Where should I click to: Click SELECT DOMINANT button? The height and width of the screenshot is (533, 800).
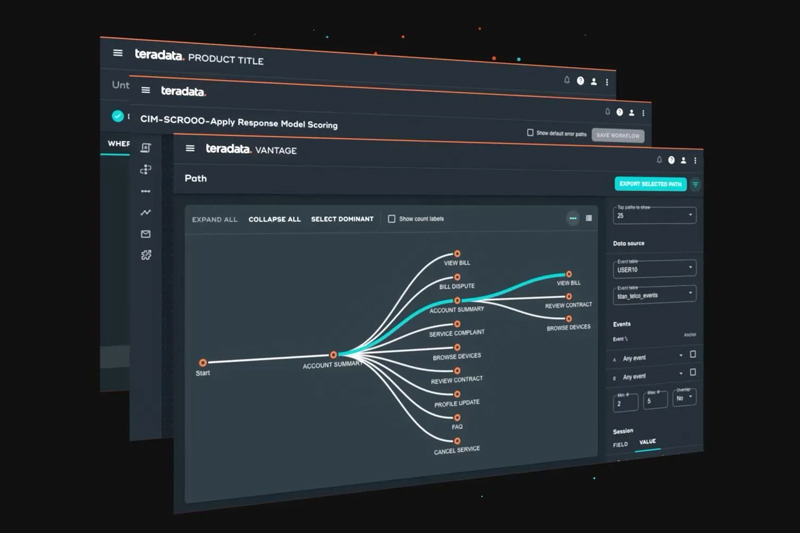(x=342, y=219)
